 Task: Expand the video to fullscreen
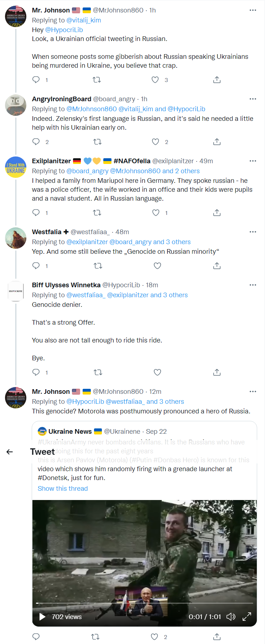247,617
